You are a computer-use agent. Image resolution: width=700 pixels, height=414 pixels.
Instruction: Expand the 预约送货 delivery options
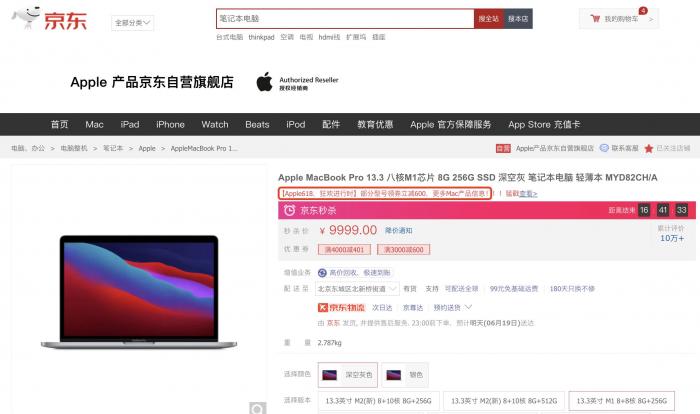[453, 307]
